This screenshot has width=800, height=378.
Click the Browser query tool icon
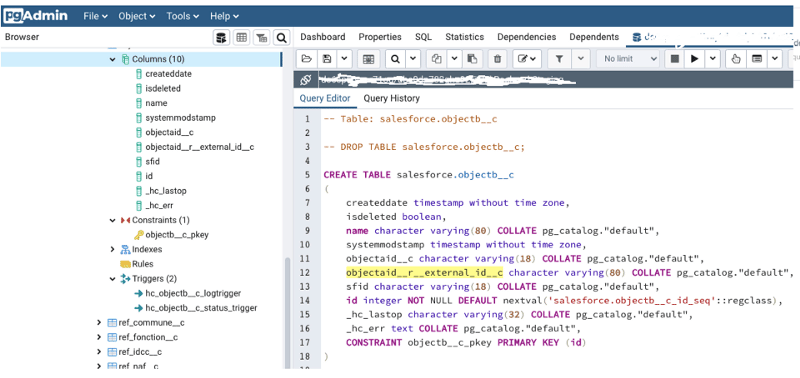[221, 37]
